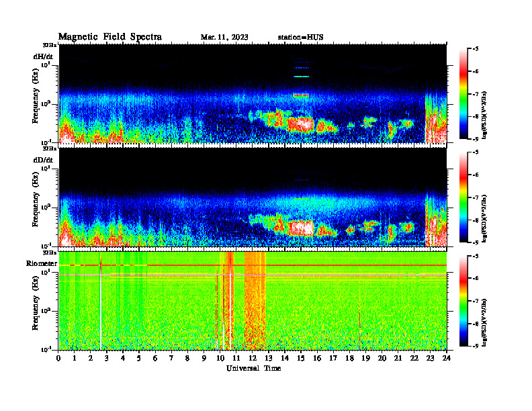
Task: Click hour 18 on the time axis
Action: pyautogui.click(x=349, y=359)
